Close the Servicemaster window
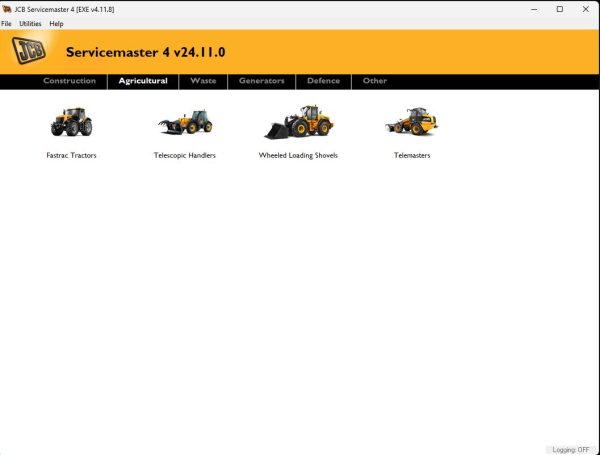600x455 pixels. click(x=585, y=9)
